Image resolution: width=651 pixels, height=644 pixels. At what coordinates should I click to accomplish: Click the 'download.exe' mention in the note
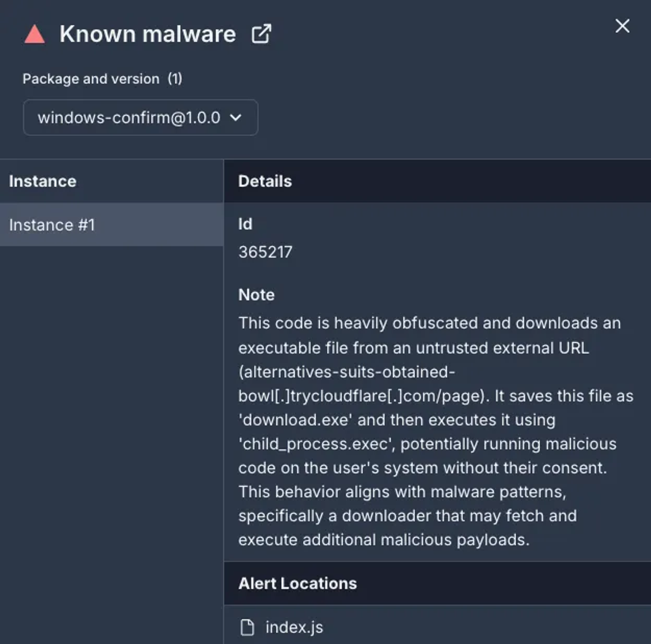[295, 420]
